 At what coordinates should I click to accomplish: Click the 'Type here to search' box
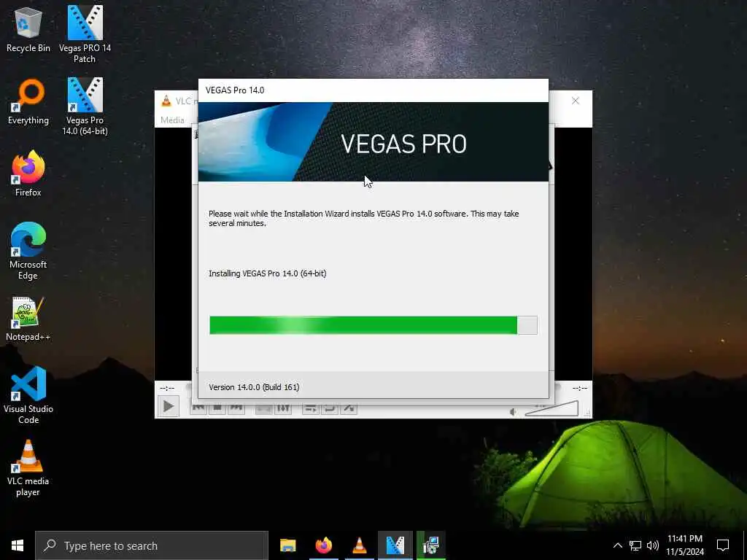[x=152, y=545]
